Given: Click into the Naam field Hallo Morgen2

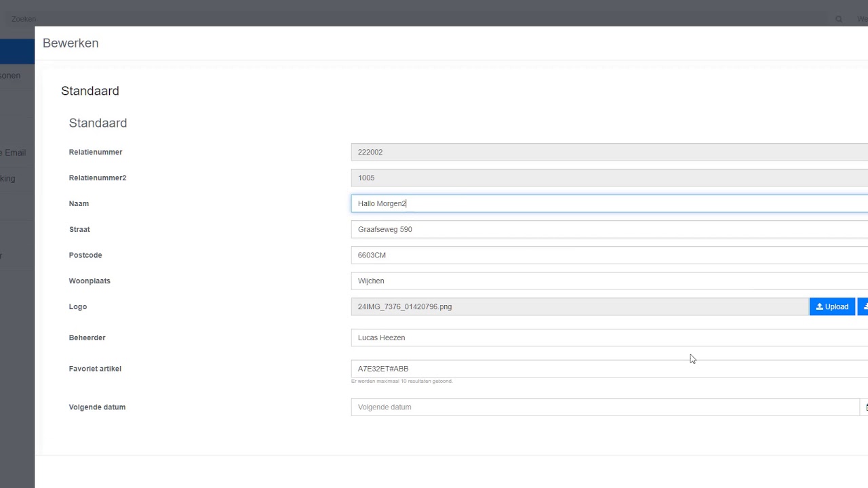Looking at the screenshot, I should pos(610,203).
